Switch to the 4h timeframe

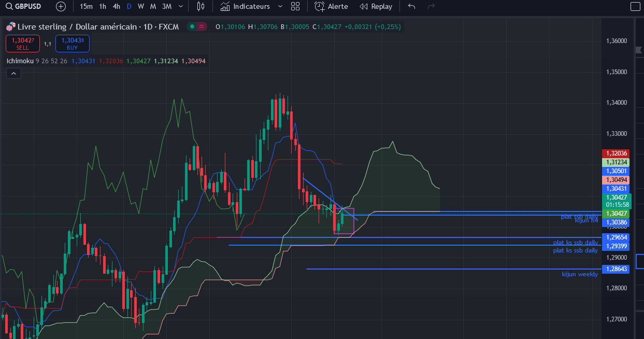(117, 6)
